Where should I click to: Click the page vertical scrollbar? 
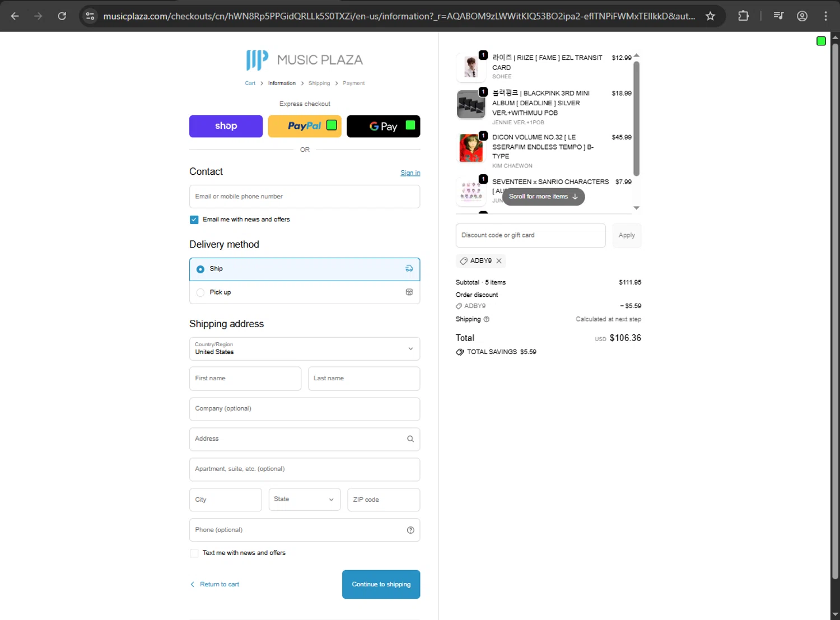[835, 311]
